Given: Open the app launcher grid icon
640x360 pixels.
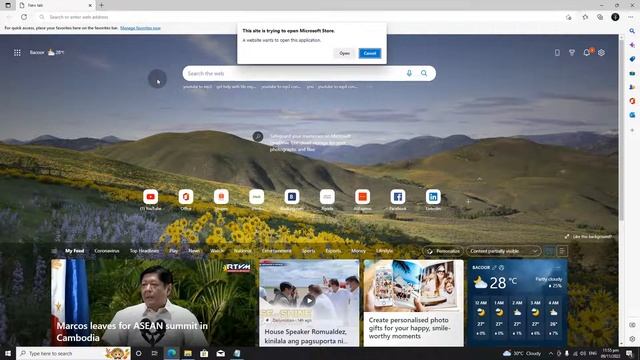Looking at the screenshot, I should [17, 53].
